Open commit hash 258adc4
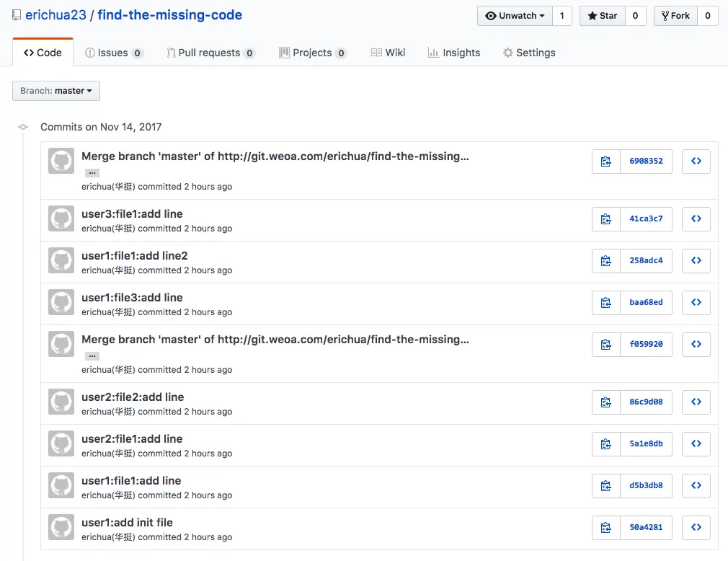728x561 pixels. click(647, 260)
